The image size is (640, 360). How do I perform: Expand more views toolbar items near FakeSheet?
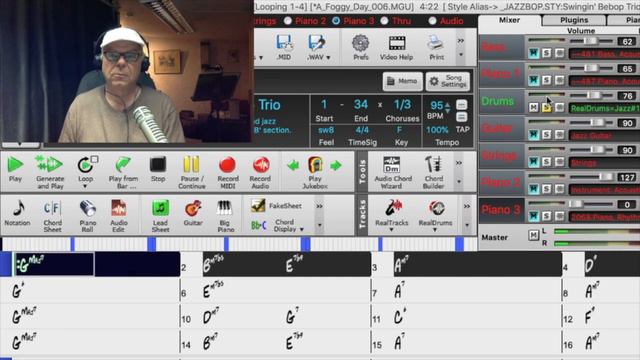320,206
